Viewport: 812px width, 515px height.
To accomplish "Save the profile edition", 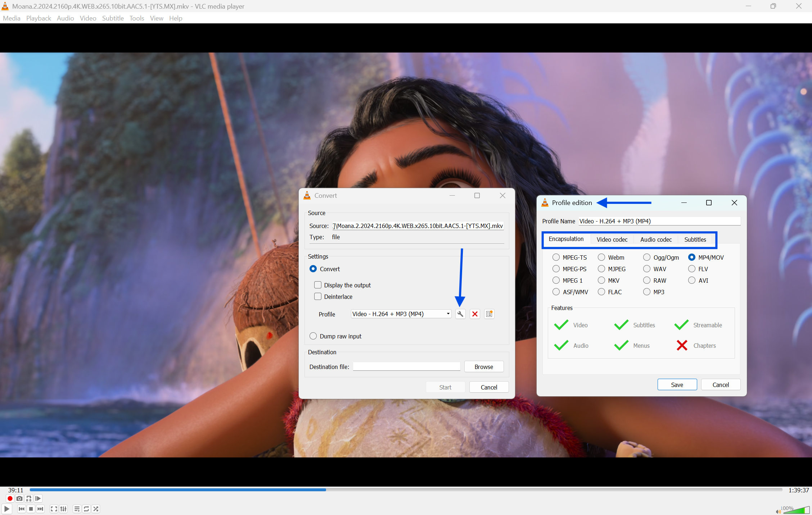I will click(677, 385).
